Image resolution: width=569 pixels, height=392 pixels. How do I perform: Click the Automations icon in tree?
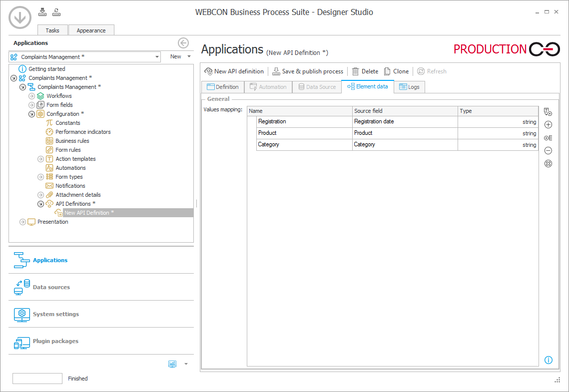click(x=49, y=168)
